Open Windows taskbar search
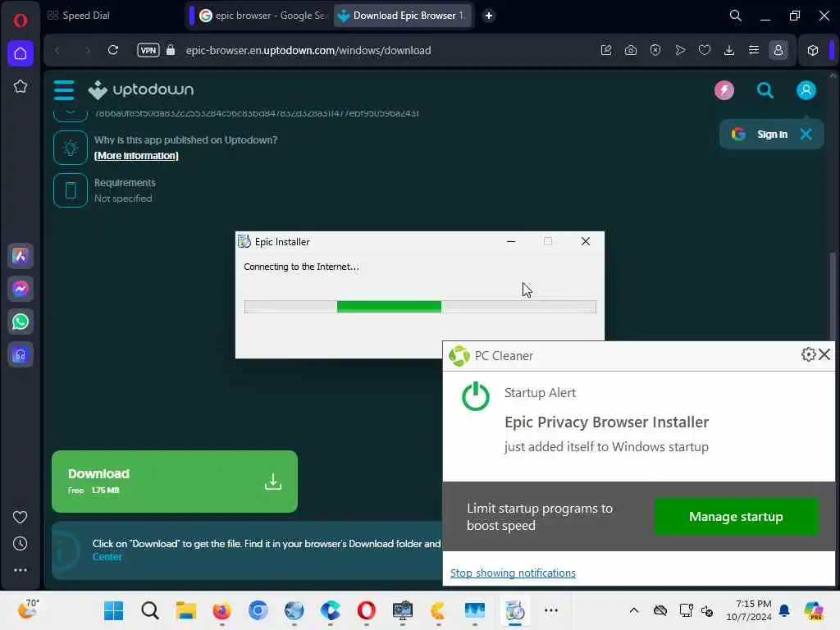 click(149, 610)
